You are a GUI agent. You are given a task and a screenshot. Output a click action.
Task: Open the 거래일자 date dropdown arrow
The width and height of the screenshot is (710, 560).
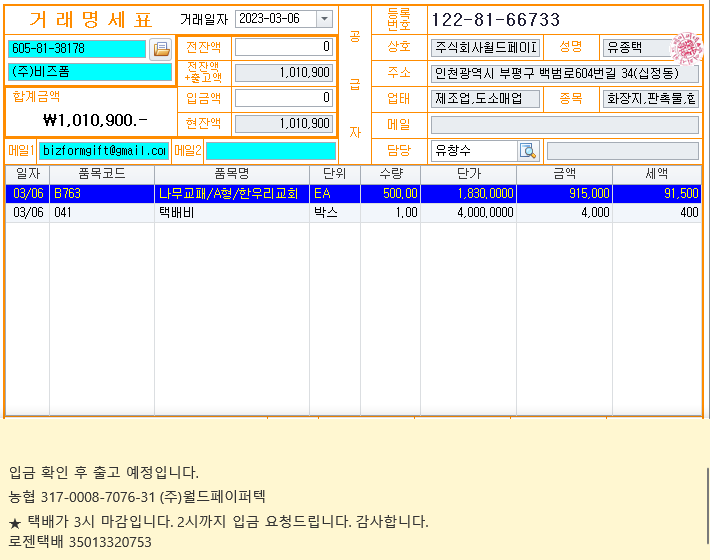tap(324, 19)
